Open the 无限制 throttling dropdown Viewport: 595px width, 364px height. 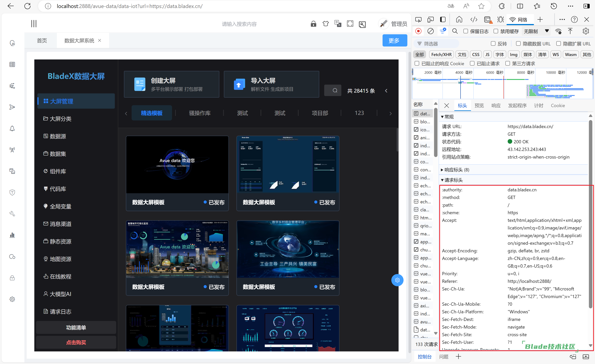click(536, 31)
